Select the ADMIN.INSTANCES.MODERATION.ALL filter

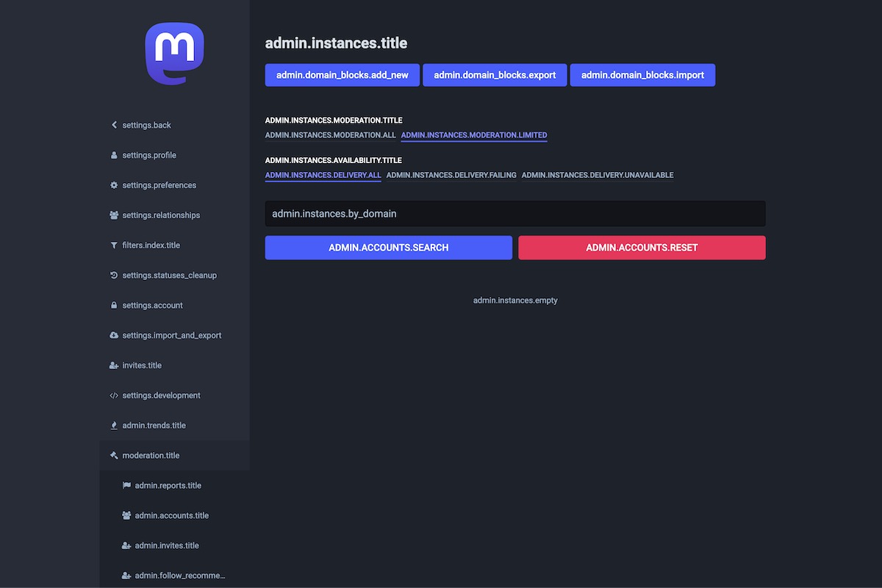tap(330, 135)
